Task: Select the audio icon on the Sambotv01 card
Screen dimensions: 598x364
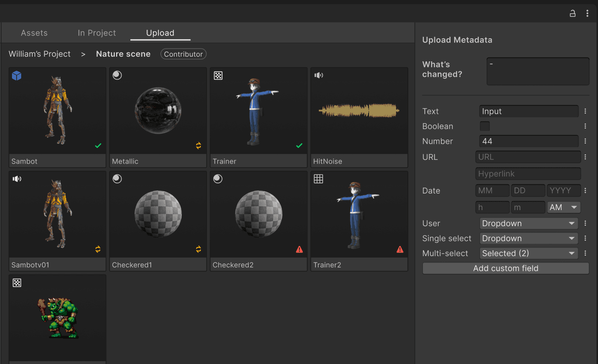Action: (17, 179)
